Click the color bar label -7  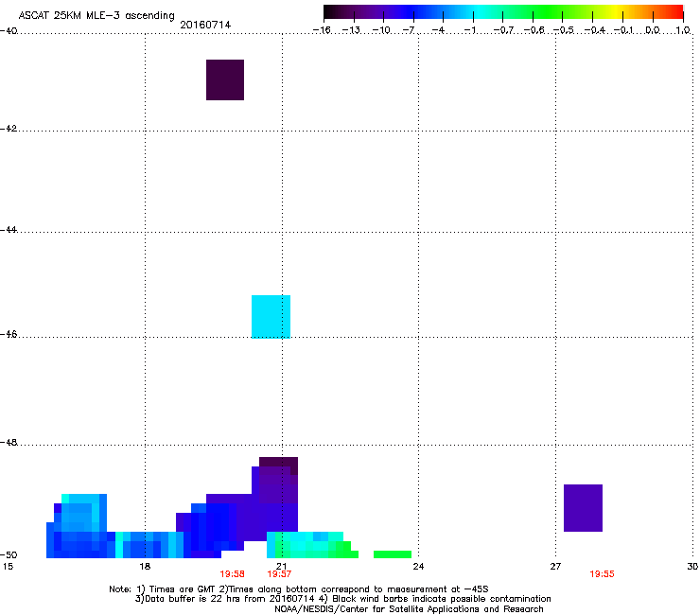409,30
